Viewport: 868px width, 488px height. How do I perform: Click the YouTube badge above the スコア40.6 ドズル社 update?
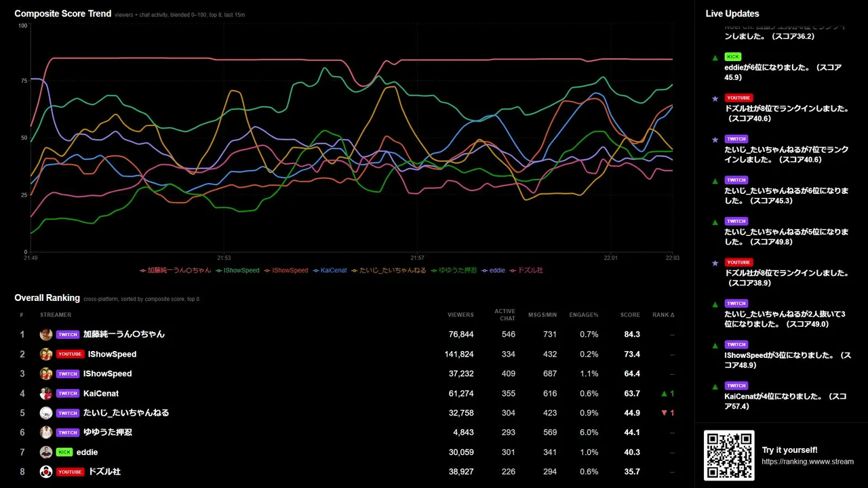click(x=738, y=98)
